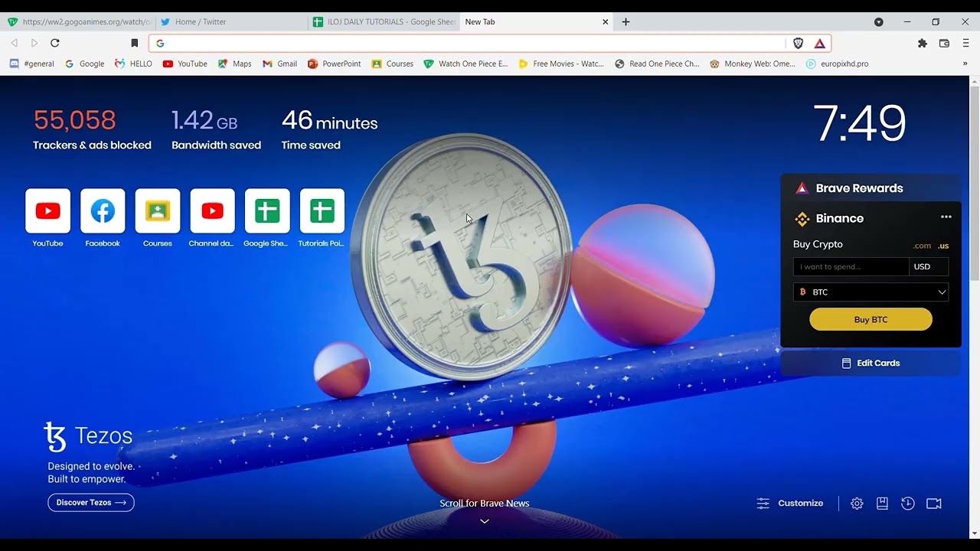
Task: Open the browser main menu icon
Action: pos(965,44)
